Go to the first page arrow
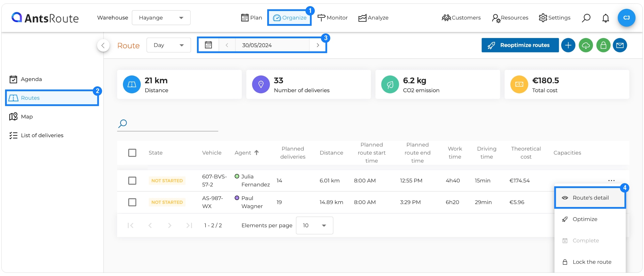 (130, 225)
